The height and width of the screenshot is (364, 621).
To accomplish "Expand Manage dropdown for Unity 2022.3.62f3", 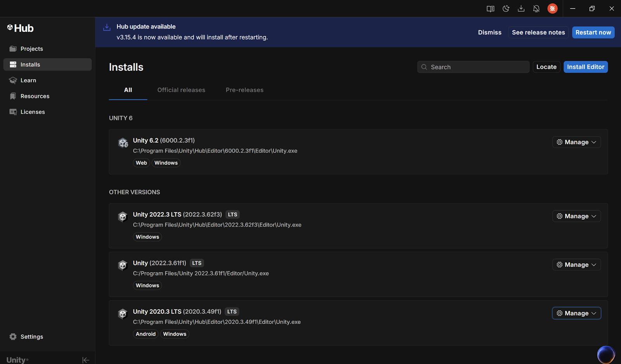I will (576, 216).
